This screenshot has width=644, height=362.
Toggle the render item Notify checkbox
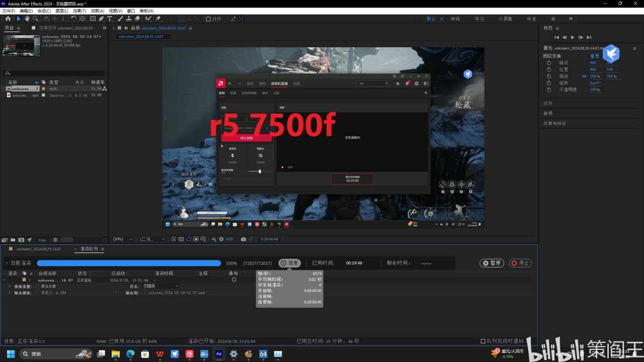pyautogui.click(x=234, y=280)
